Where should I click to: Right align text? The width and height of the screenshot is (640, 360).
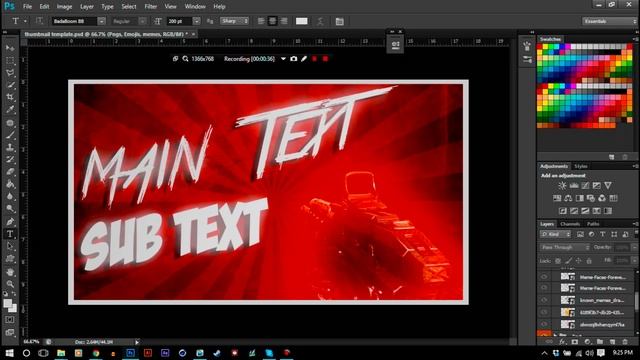pyautogui.click(x=284, y=21)
